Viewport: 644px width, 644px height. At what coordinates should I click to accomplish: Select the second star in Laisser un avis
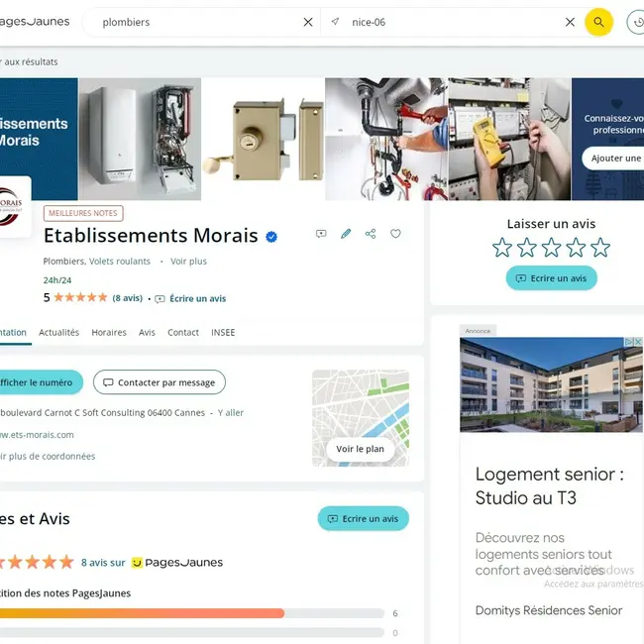coord(526,248)
